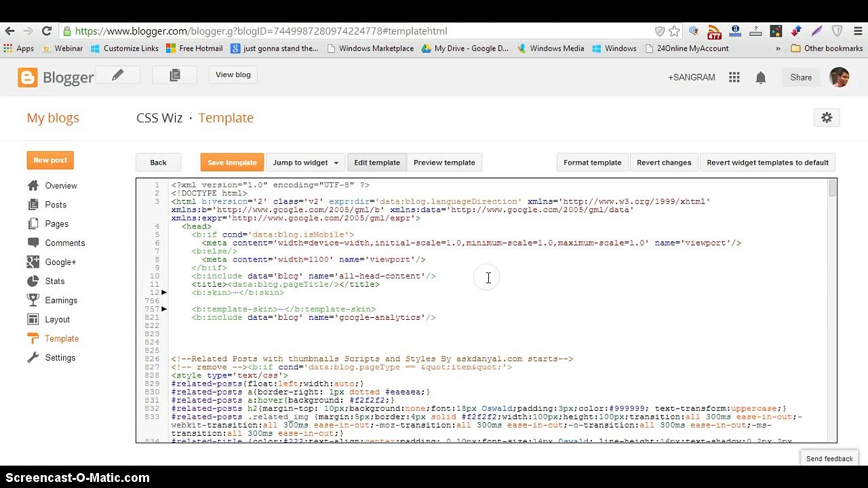The width and height of the screenshot is (868, 488).
Task: Open the posts list document icon
Action: tap(175, 75)
